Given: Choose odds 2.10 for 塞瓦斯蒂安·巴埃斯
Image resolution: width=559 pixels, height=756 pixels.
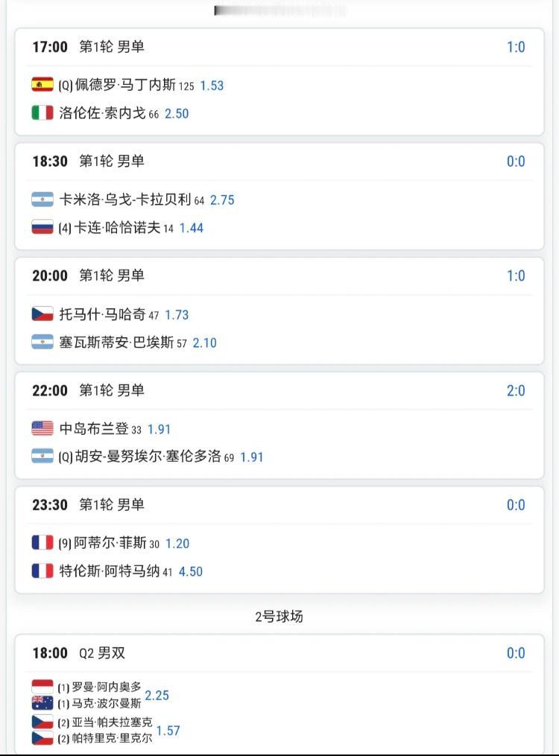Looking at the screenshot, I should click(204, 343).
